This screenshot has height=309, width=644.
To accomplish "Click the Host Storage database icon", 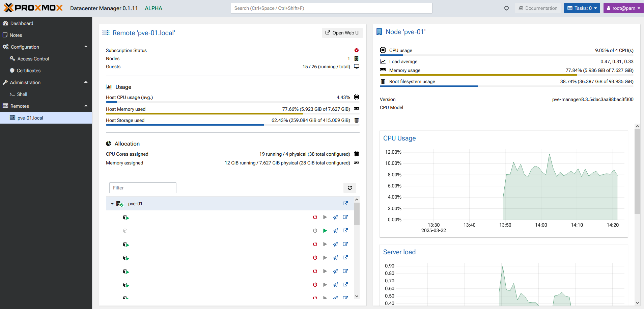I will tap(357, 120).
